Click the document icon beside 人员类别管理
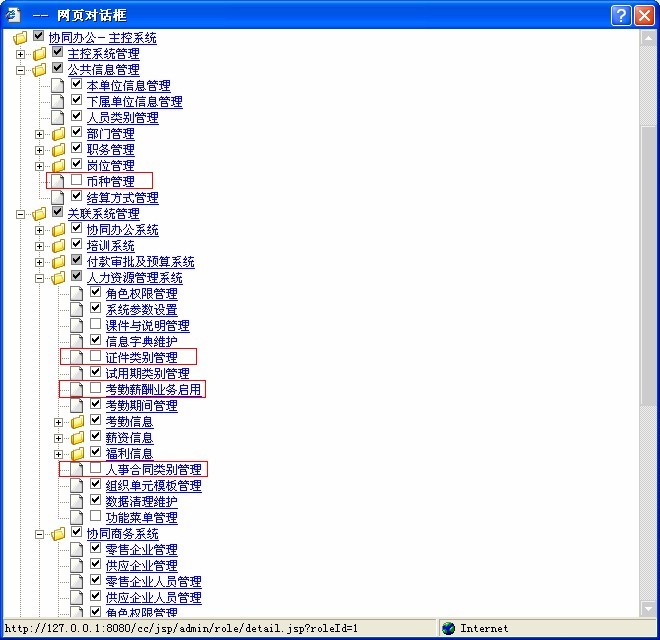 (58, 117)
